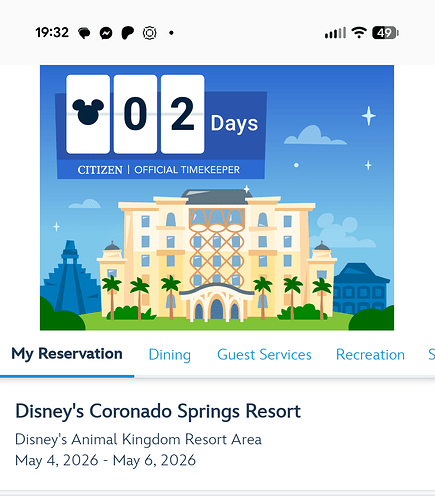This screenshot has height=500, width=435.
Task: Select the My Reservation tab
Action: coord(67,354)
